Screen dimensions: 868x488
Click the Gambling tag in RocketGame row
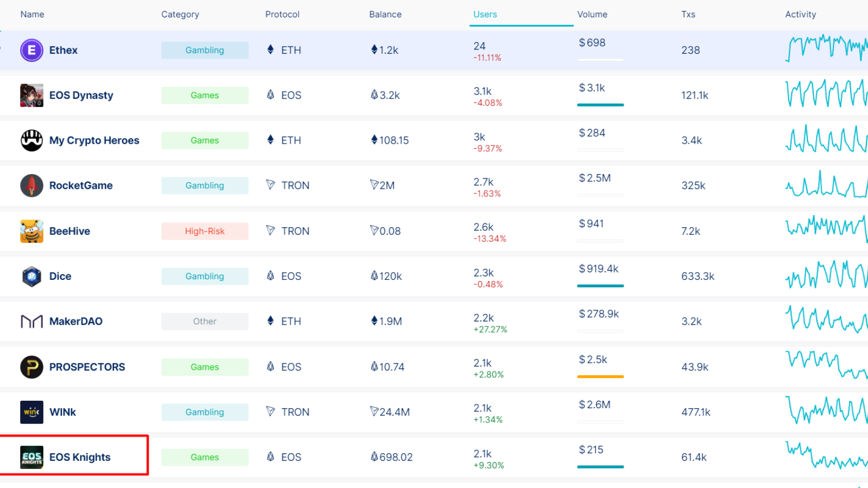[205, 185]
